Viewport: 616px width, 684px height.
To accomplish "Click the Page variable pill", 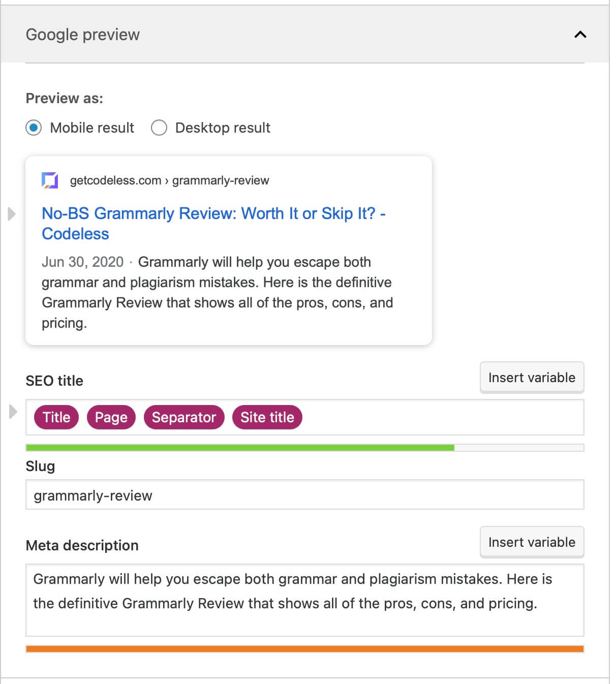I will pyautogui.click(x=111, y=417).
